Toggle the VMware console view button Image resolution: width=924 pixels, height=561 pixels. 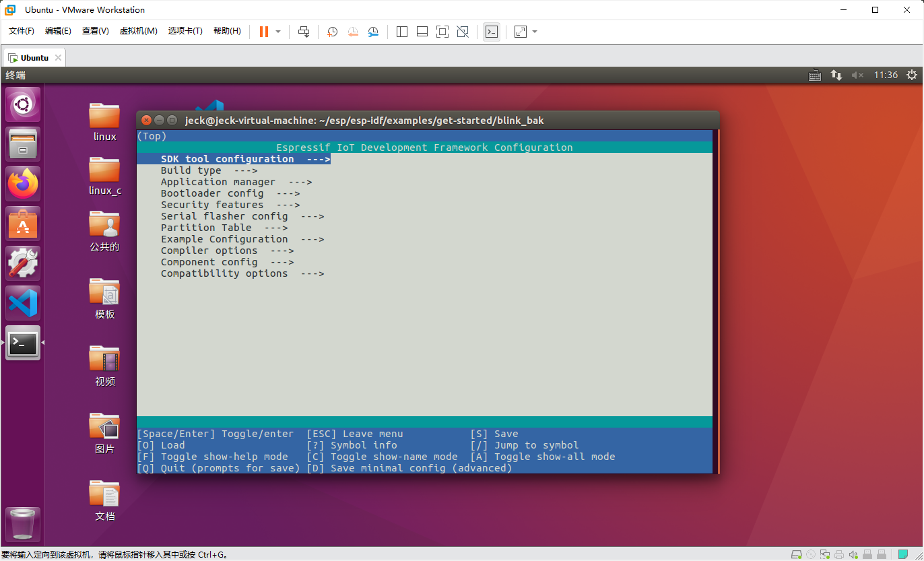pyautogui.click(x=492, y=32)
